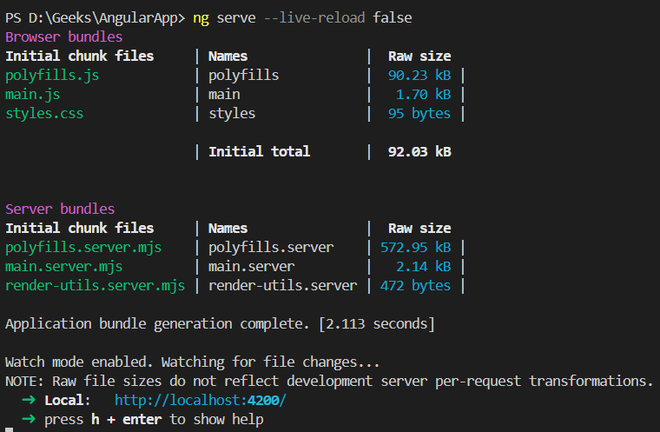
Task: Click the press h + enter help hint
Action: [154, 419]
